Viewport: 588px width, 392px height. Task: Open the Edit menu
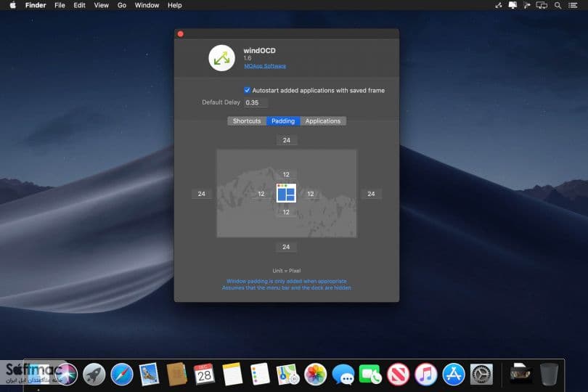[80, 5]
